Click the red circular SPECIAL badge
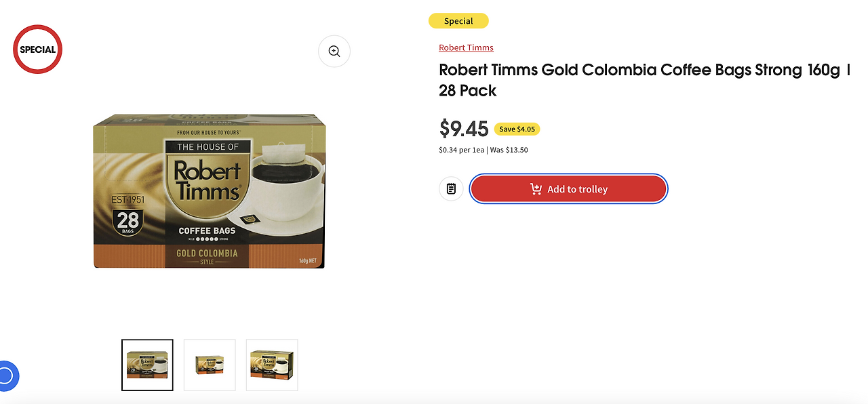Screen dimensions: 868x404 tap(38, 49)
